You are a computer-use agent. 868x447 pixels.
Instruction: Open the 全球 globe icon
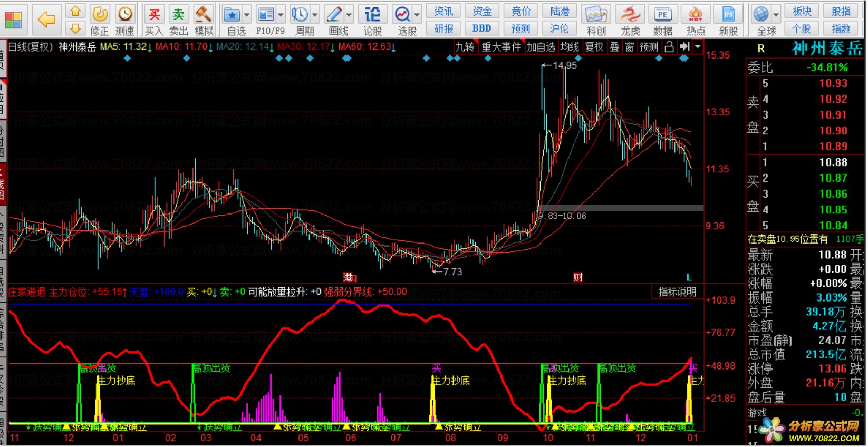[x=761, y=14]
